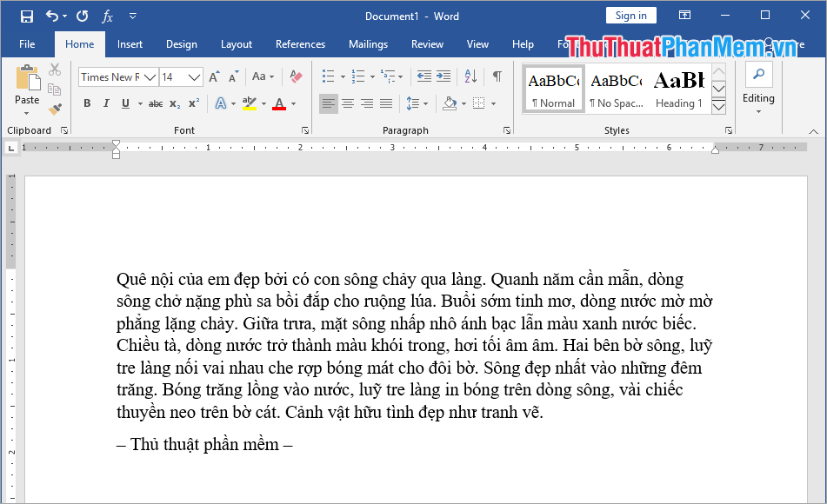Open the font size dropdown
The height and width of the screenshot is (504, 827).
(194, 76)
